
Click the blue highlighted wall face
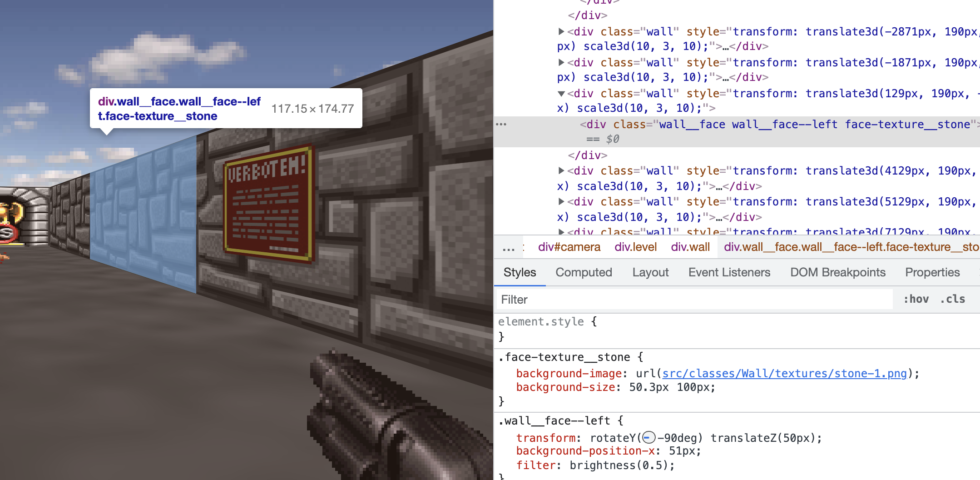click(x=143, y=214)
